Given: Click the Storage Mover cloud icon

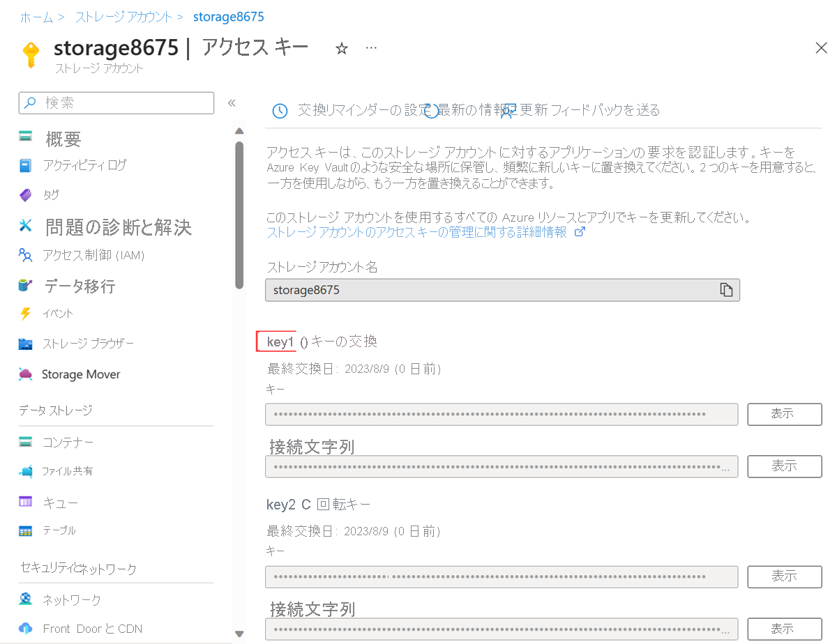Looking at the screenshot, I should tap(26, 374).
